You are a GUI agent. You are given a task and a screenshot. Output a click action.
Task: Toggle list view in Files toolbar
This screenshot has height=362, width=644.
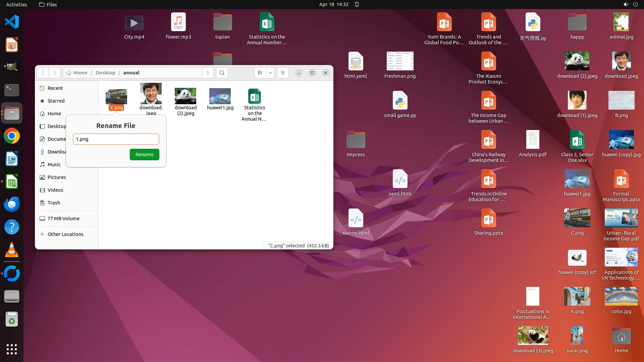click(260, 73)
